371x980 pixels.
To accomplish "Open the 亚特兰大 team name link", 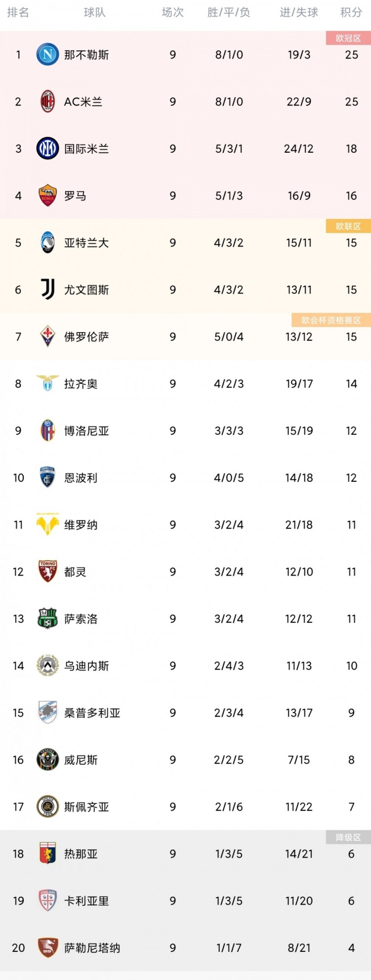I will [87, 243].
